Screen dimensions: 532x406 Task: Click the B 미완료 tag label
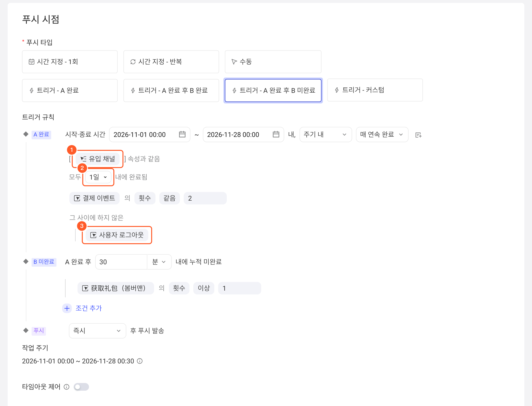coord(44,262)
